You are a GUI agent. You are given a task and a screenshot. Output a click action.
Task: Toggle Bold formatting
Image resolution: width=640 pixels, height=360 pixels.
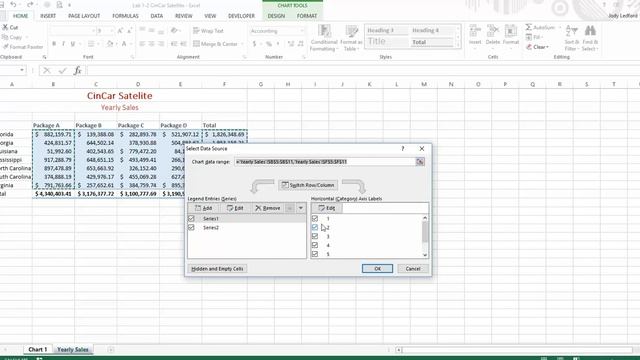[54, 44]
